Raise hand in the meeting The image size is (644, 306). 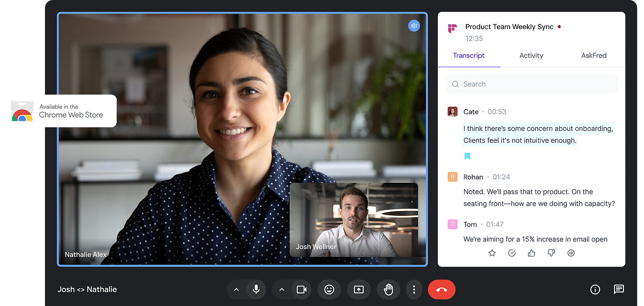point(388,289)
